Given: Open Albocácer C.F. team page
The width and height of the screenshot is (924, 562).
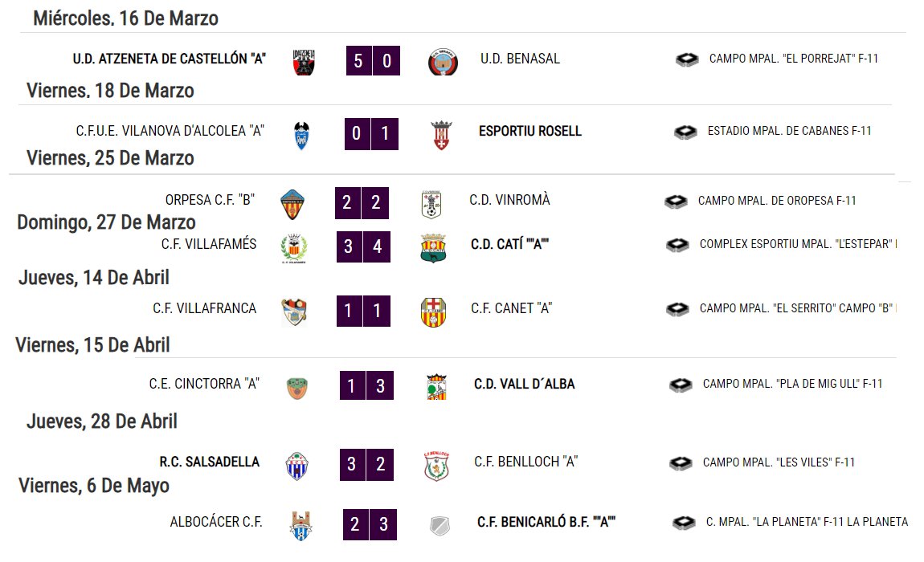Looking at the screenshot, I should point(215,522).
